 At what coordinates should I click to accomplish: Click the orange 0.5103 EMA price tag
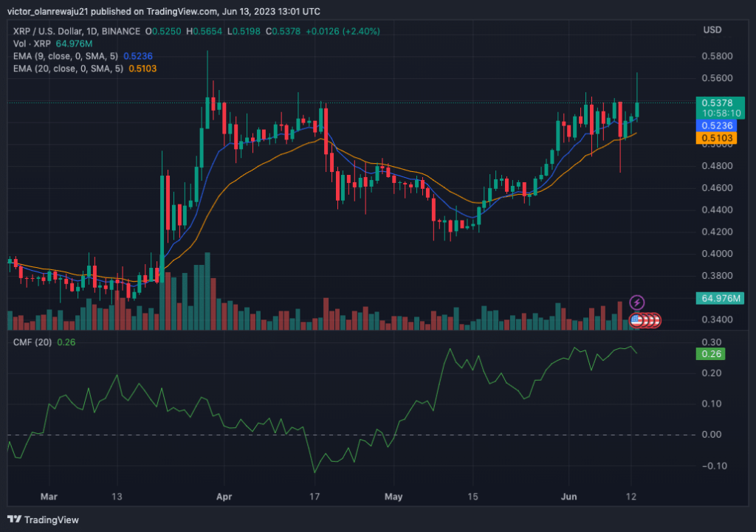coord(715,137)
